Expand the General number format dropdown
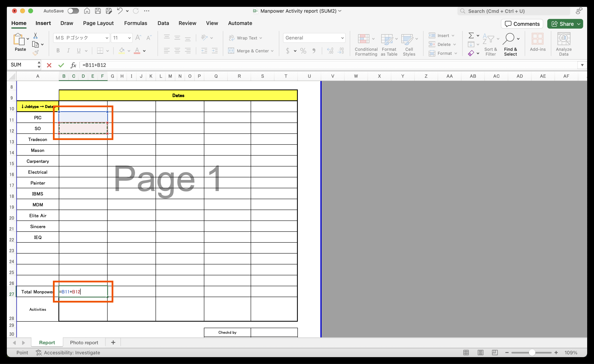 [342, 38]
